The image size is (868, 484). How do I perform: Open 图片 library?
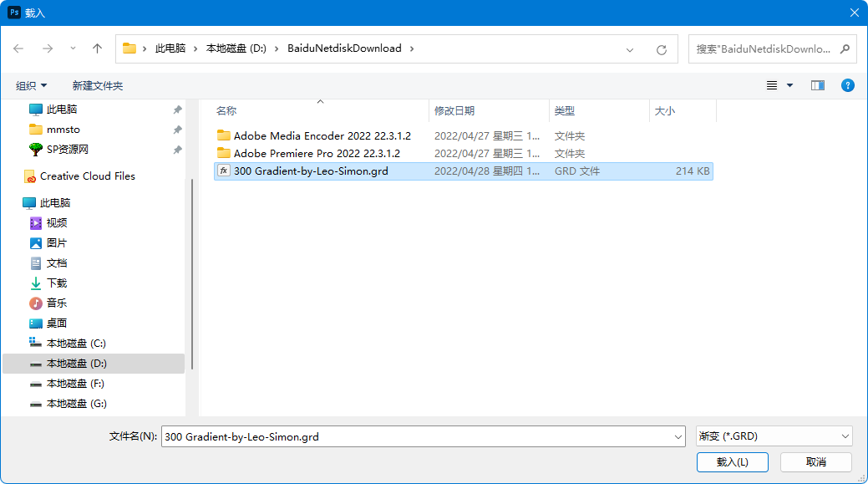coord(57,242)
